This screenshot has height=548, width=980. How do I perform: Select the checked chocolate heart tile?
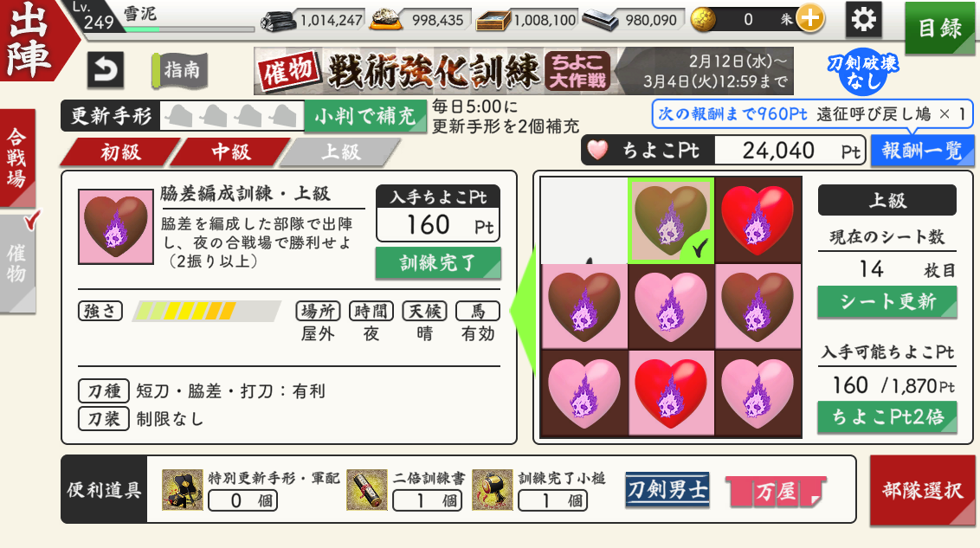pos(671,220)
